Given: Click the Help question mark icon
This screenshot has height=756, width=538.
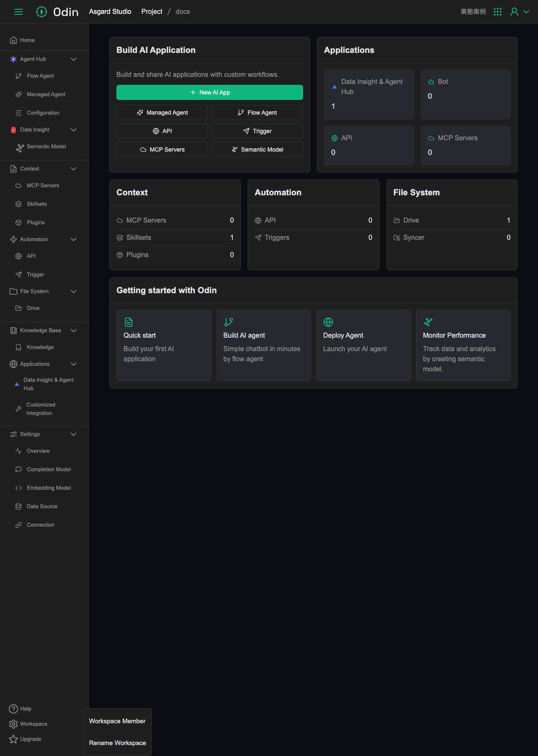Looking at the screenshot, I should coord(13,709).
